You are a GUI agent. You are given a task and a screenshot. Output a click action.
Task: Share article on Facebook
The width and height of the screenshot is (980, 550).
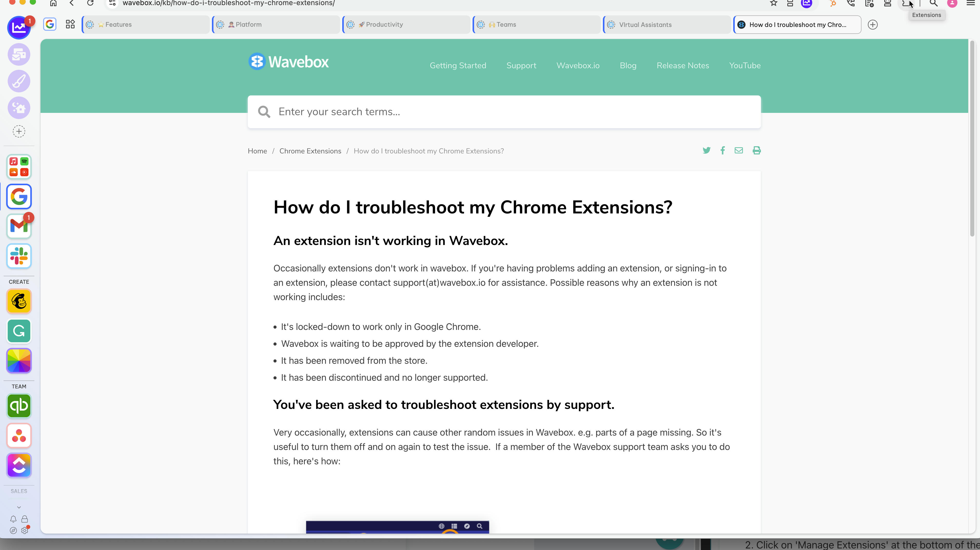pyautogui.click(x=722, y=150)
